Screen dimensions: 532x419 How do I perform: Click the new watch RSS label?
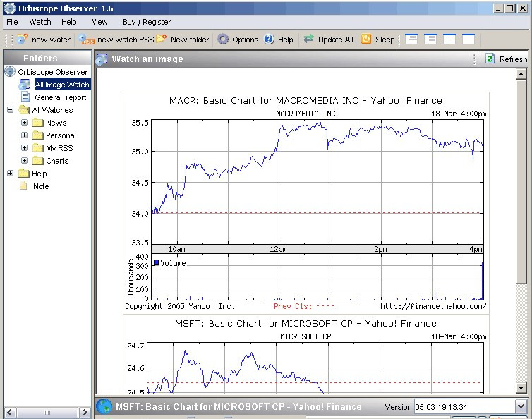point(126,40)
